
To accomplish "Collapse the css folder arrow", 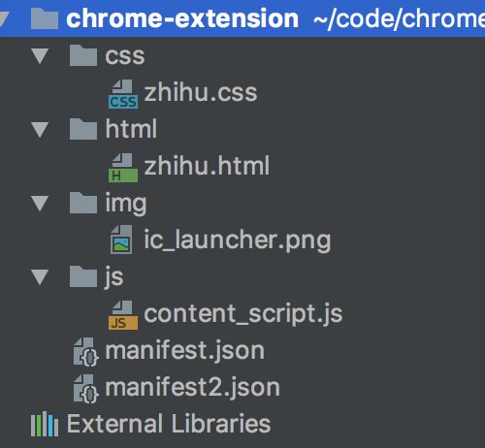I will coord(40,56).
